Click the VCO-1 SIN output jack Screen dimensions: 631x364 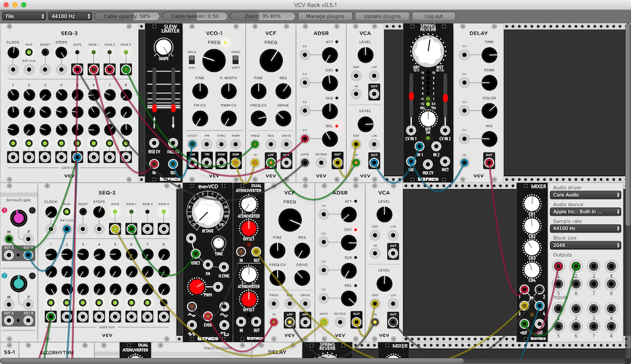(192, 163)
